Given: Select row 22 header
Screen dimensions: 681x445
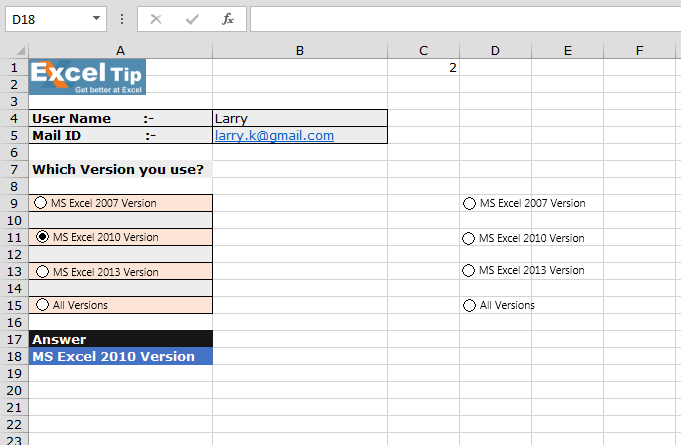Looking at the screenshot, I should [14, 425].
